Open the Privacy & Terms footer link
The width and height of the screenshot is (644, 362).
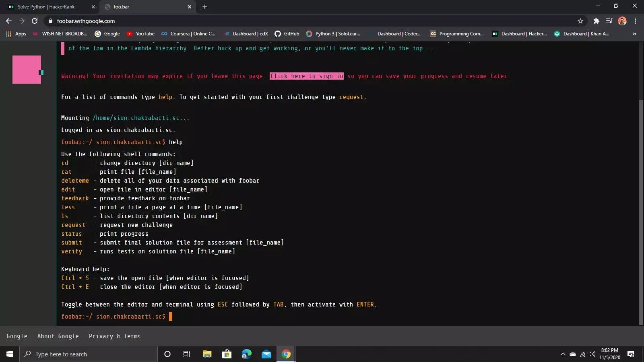[x=115, y=336]
